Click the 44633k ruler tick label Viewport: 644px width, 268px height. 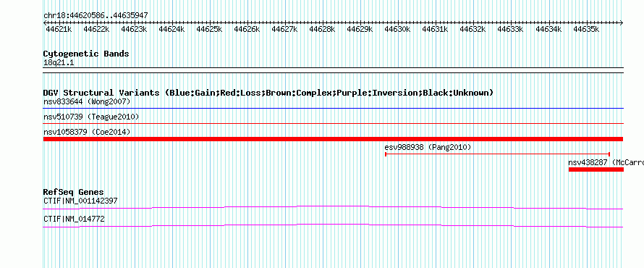[511, 30]
